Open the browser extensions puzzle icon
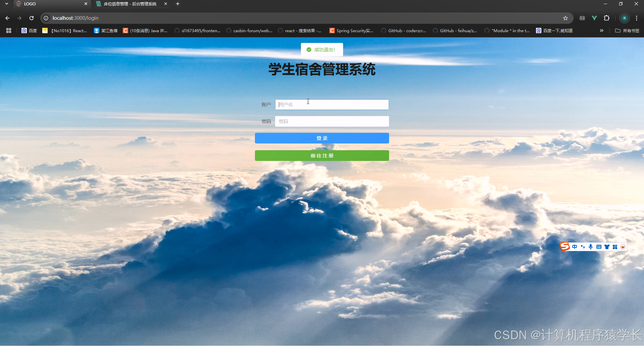 tap(607, 18)
